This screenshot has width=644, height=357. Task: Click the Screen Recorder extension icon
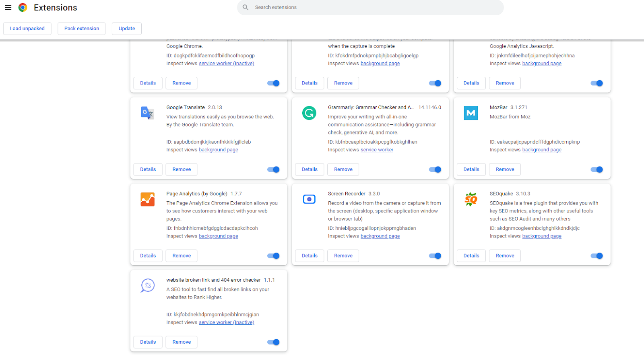(309, 199)
